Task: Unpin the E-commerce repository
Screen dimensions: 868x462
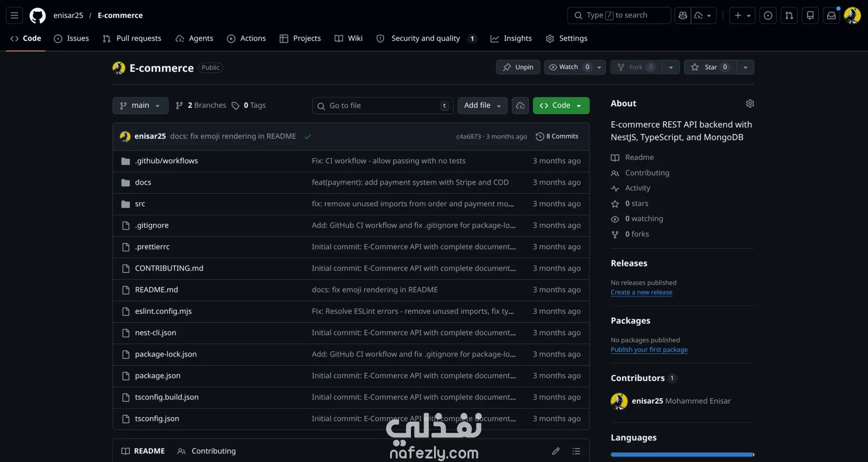Action: [x=518, y=67]
